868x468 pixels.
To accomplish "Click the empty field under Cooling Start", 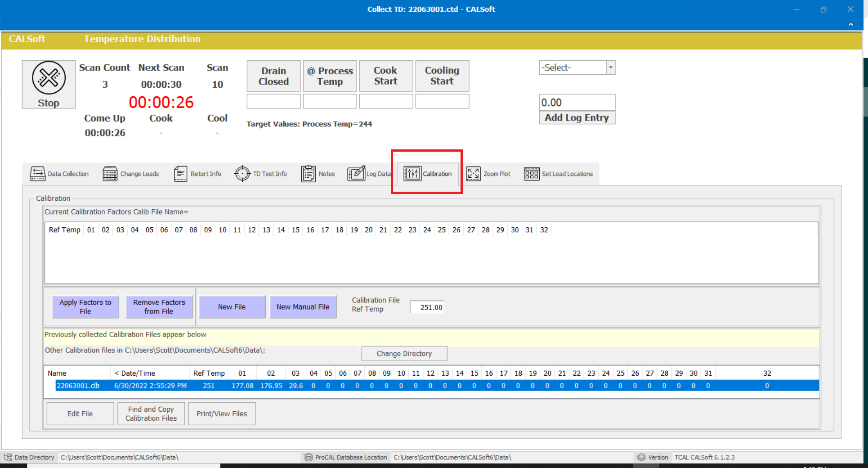I will coord(442,101).
